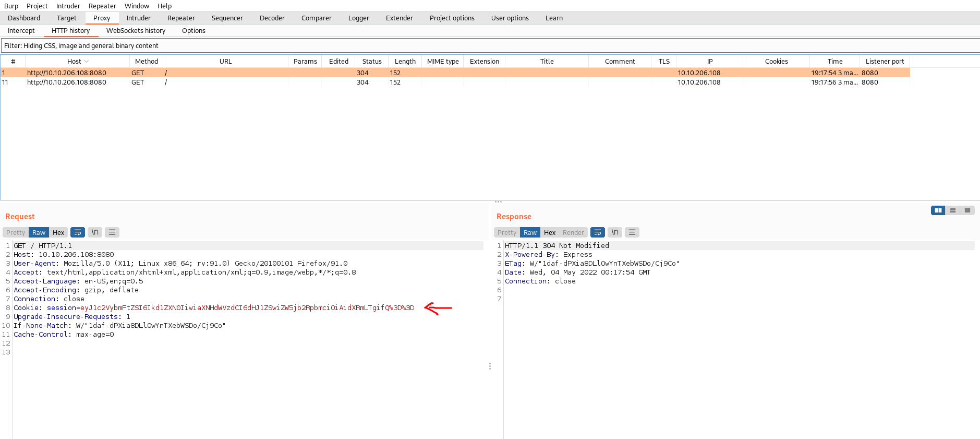The width and height of the screenshot is (980, 439).
Task: Switch to side-by-side layout view
Action: tap(938, 210)
